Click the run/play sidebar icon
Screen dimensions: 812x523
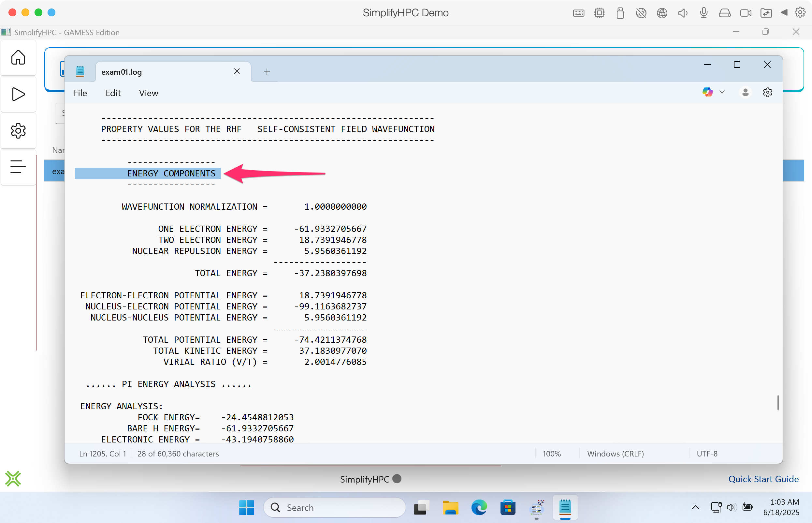[18, 94]
